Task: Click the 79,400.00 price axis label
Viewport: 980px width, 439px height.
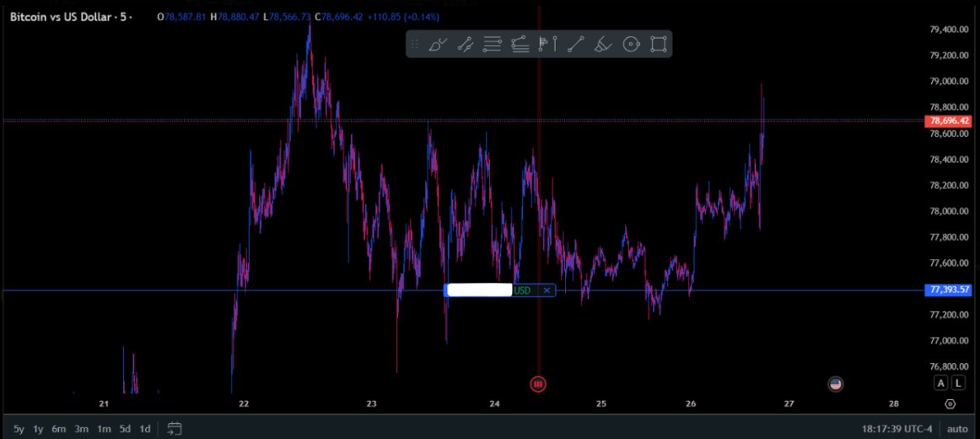Action: point(949,30)
